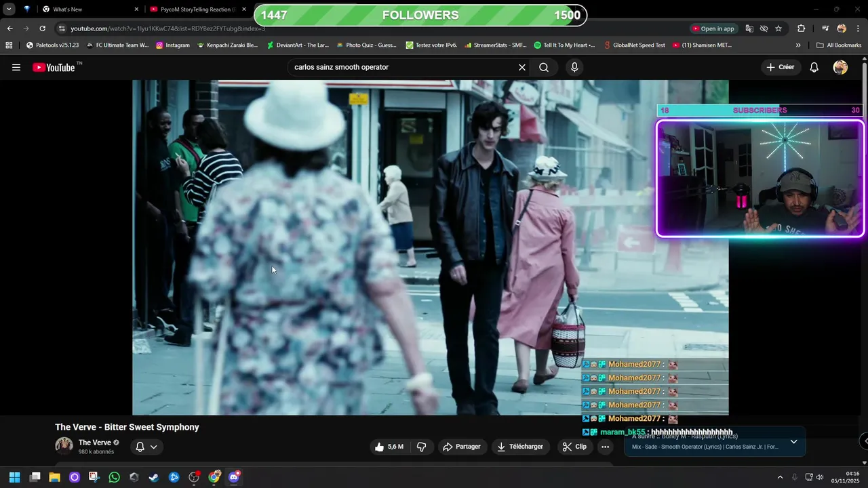Viewport: 868px width, 488px height.
Task: Open StreamerStats - SMF... bookmark
Action: (x=495, y=45)
